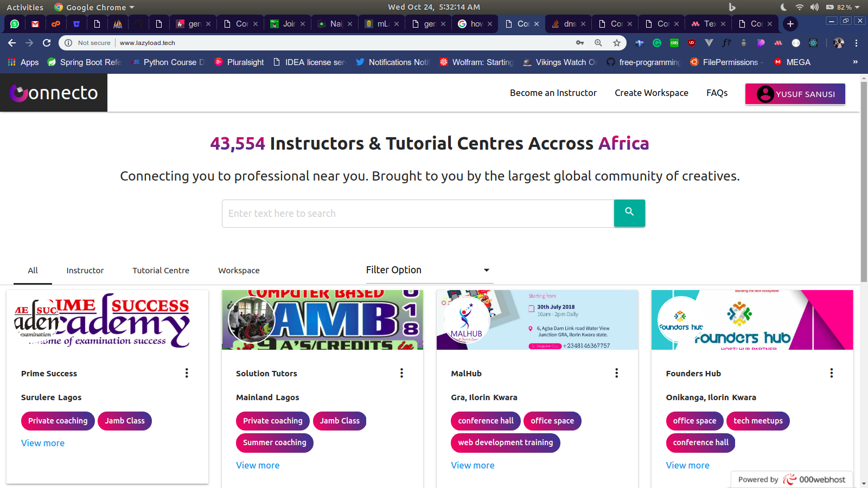Click View more on Prime Success card

pos(43,443)
